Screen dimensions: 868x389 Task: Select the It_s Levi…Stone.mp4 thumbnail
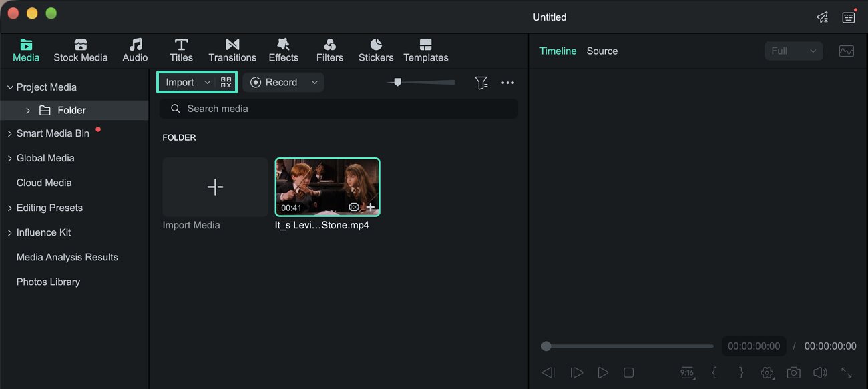[327, 187]
